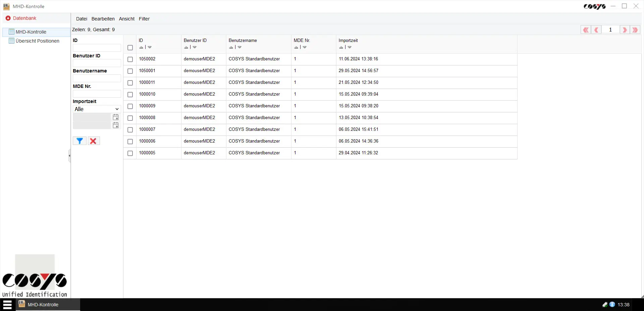Viewport: 644px width, 311px height.
Task: Go to first page arrow
Action: (x=586, y=30)
